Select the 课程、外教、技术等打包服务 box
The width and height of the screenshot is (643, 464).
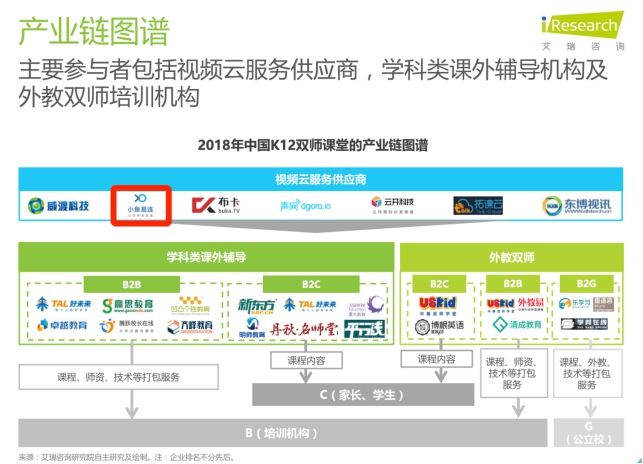[588, 373]
